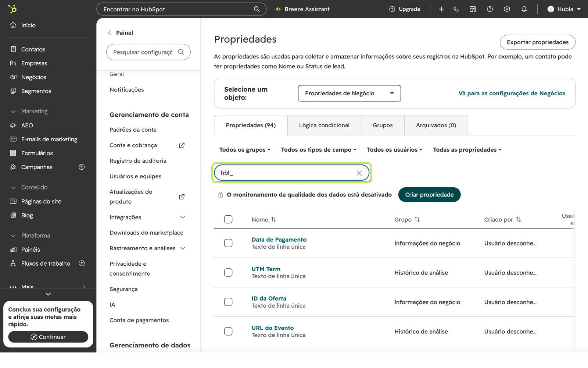Tick the checkbox for ID da Oferta
Image resolution: width=588 pixels, height=368 pixels.
click(228, 302)
